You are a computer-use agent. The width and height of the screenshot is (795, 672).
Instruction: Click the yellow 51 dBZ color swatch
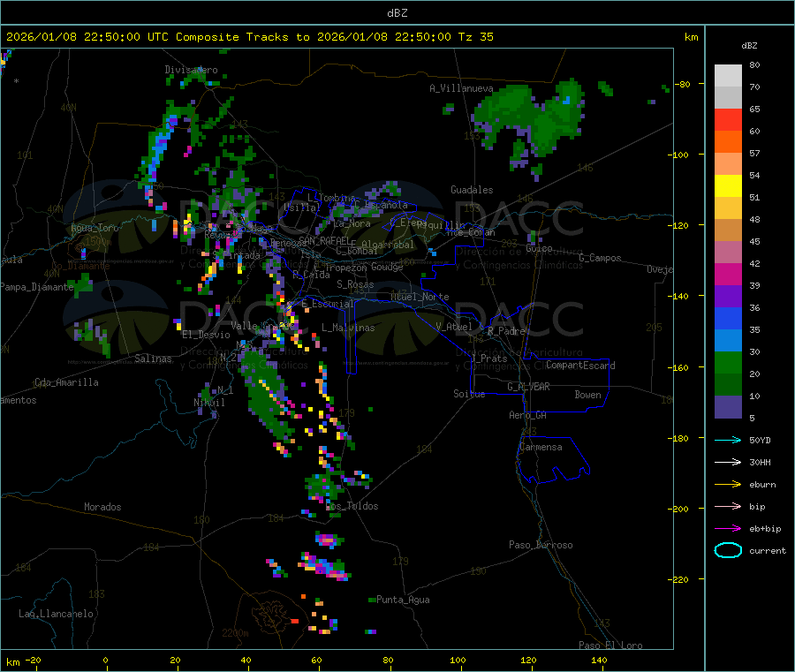tap(728, 186)
